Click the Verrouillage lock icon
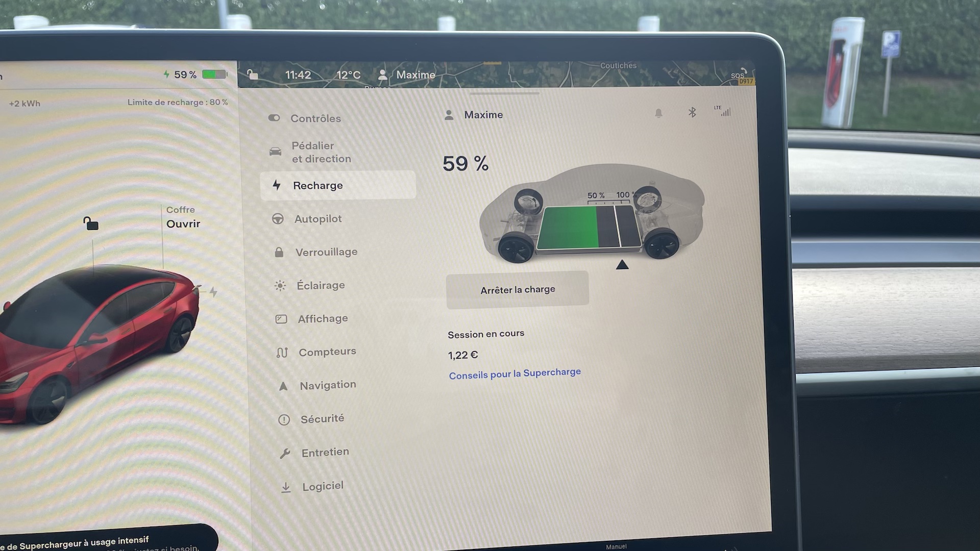Image resolution: width=980 pixels, height=551 pixels. 279,252
